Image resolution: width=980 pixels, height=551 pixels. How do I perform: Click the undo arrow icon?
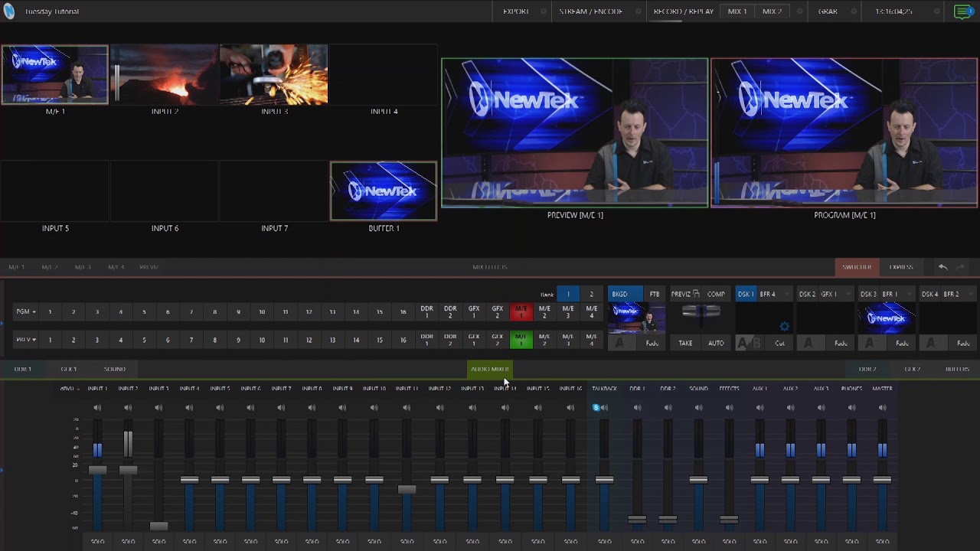click(x=943, y=267)
